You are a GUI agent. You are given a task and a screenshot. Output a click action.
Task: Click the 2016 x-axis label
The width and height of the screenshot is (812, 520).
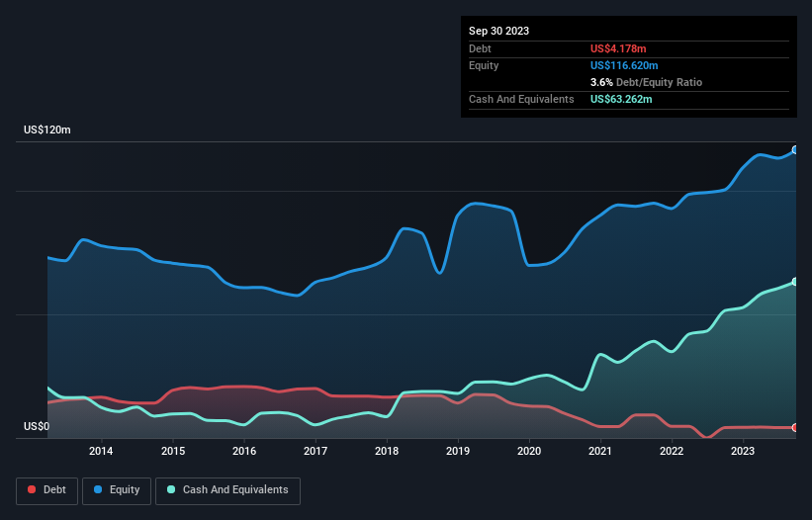(244, 451)
